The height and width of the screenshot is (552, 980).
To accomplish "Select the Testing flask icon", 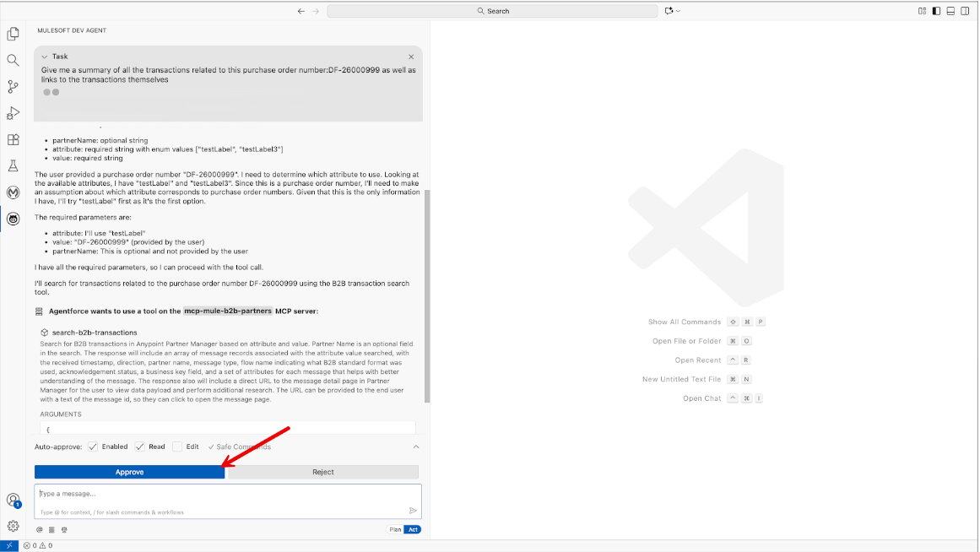I will [13, 165].
